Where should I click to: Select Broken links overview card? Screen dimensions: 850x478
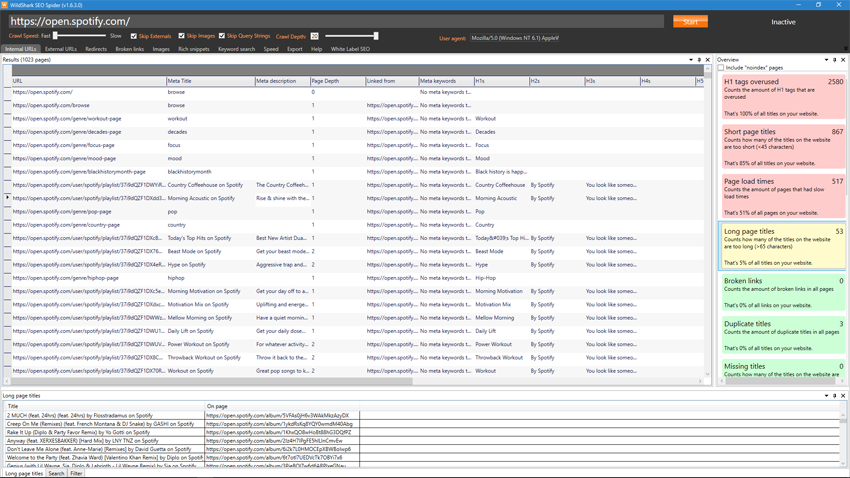(783, 293)
